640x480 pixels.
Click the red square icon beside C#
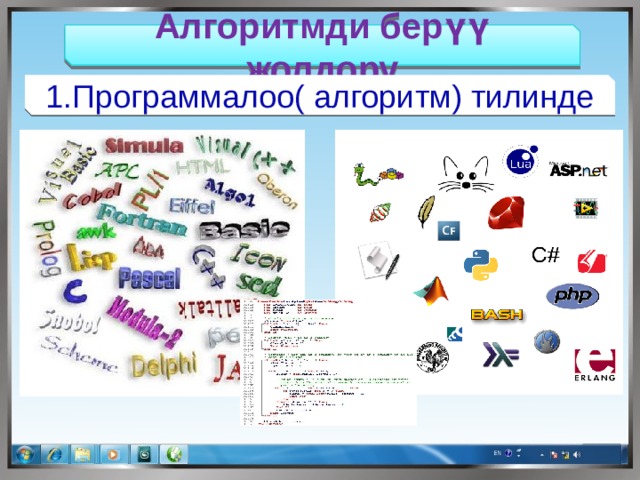click(x=592, y=262)
